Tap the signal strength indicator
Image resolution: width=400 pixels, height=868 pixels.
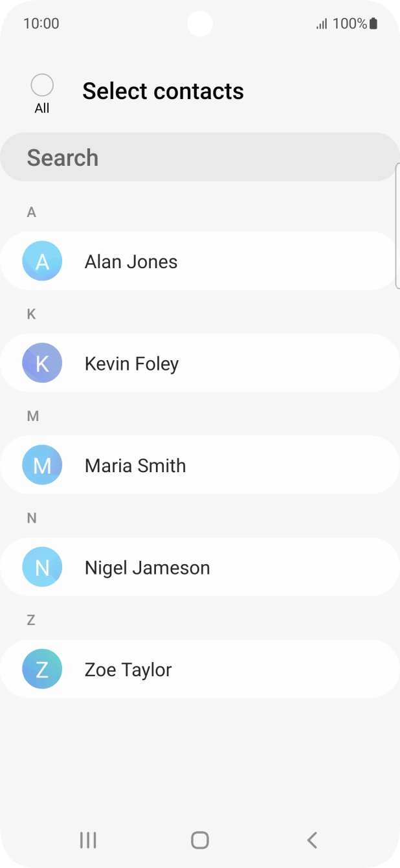(322, 24)
